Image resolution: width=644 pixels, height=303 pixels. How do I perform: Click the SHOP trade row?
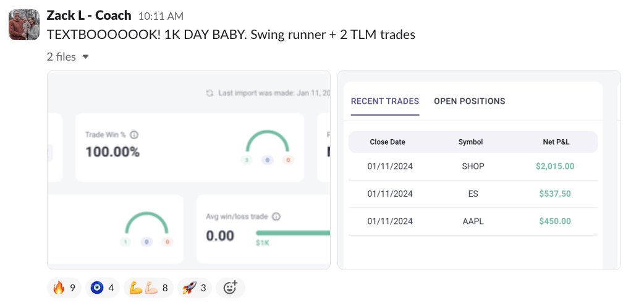coord(473,166)
